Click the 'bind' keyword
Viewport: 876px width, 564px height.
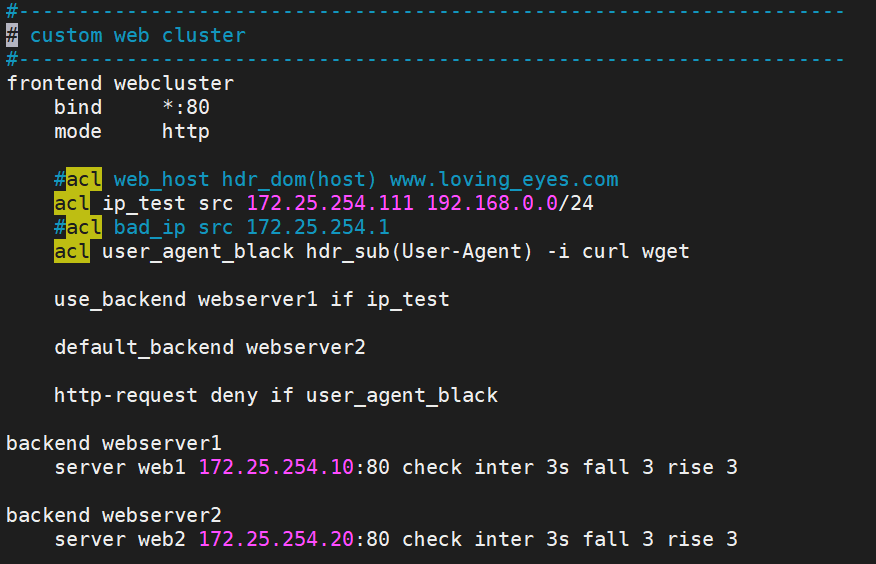tap(78, 107)
